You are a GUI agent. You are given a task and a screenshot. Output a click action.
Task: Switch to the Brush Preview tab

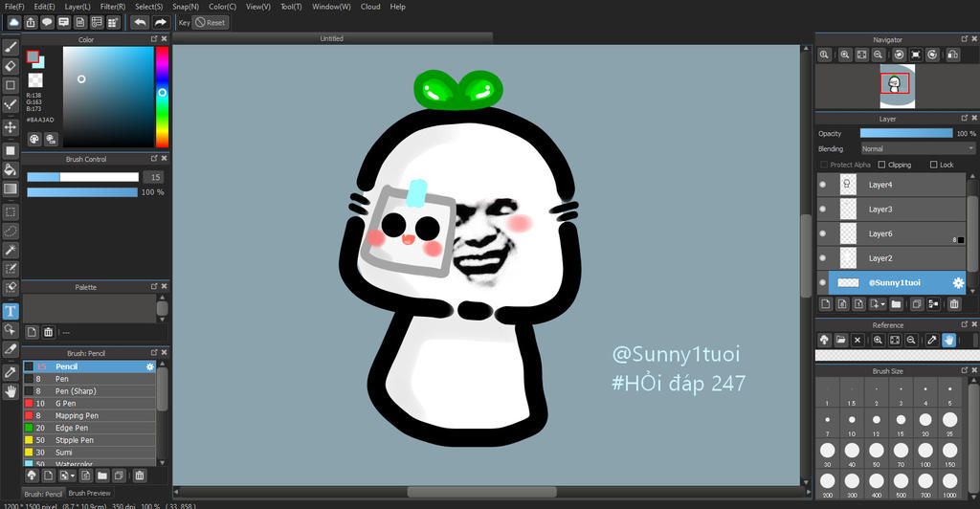click(89, 494)
